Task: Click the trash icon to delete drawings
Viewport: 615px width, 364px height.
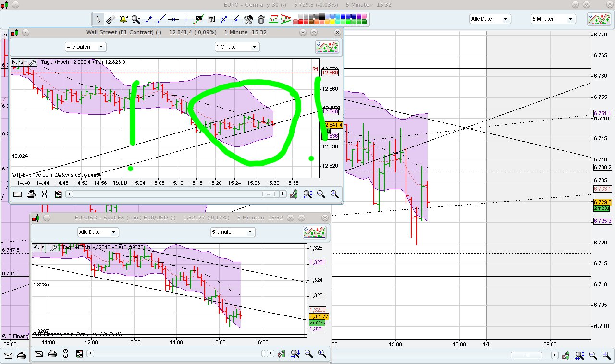Action: [x=260, y=19]
